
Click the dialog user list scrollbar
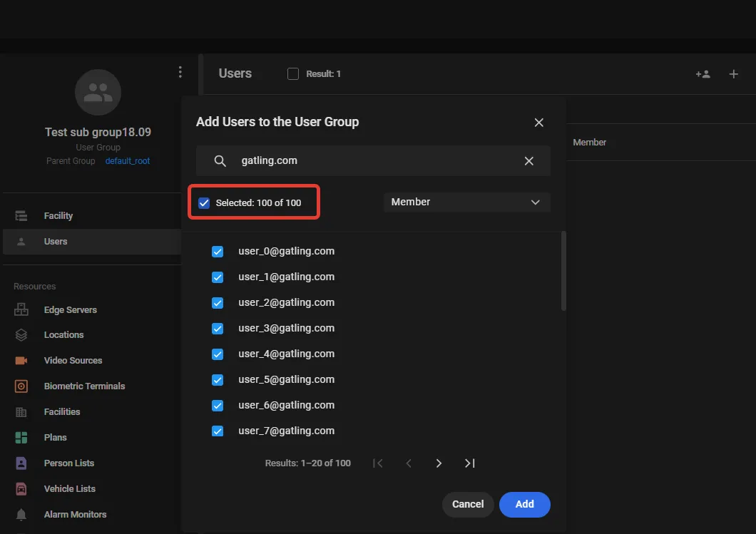point(563,271)
